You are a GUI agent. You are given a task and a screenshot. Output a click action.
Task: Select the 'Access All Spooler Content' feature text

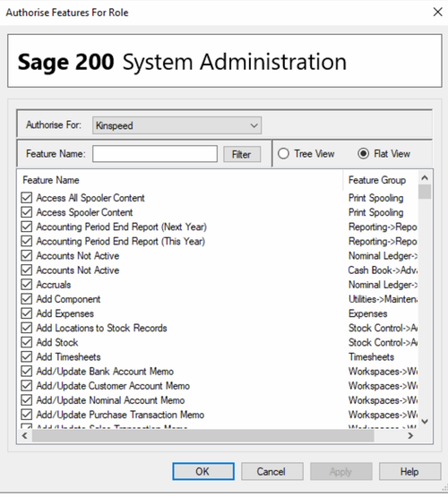point(90,198)
